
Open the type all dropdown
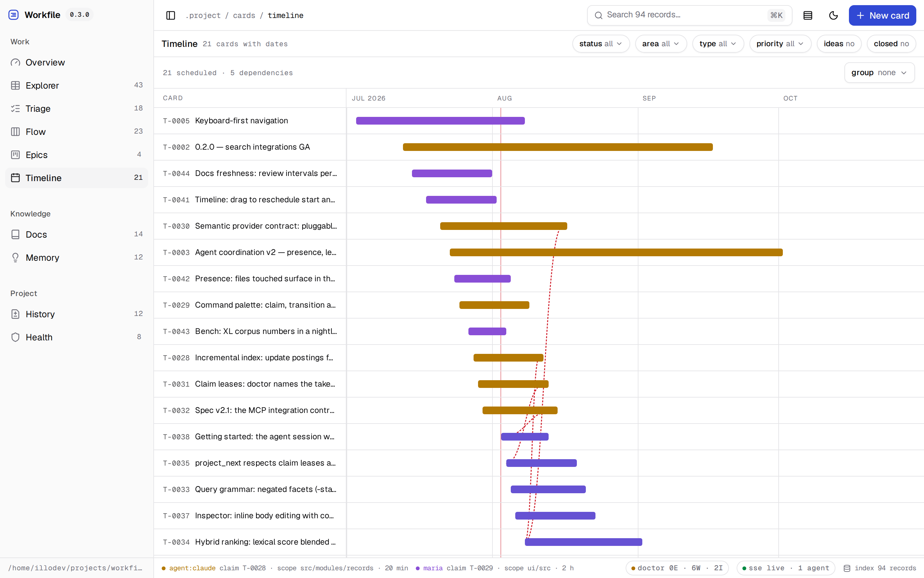tap(718, 44)
